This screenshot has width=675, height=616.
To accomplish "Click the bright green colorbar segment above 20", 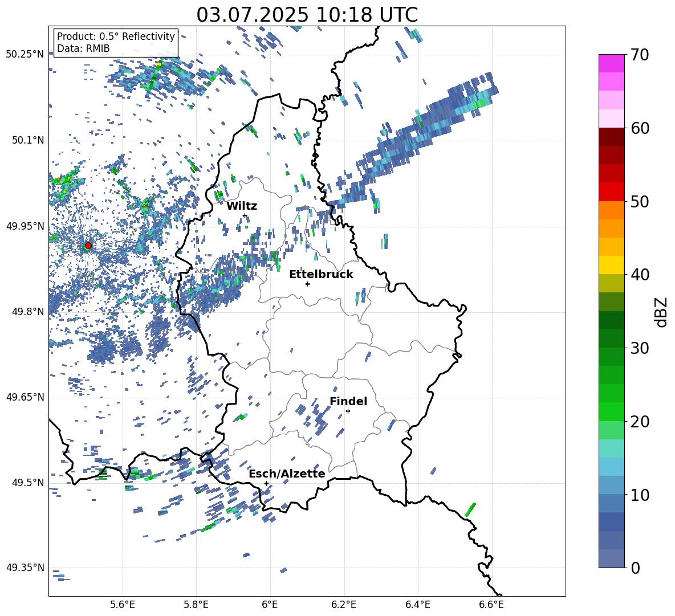I will click(611, 411).
